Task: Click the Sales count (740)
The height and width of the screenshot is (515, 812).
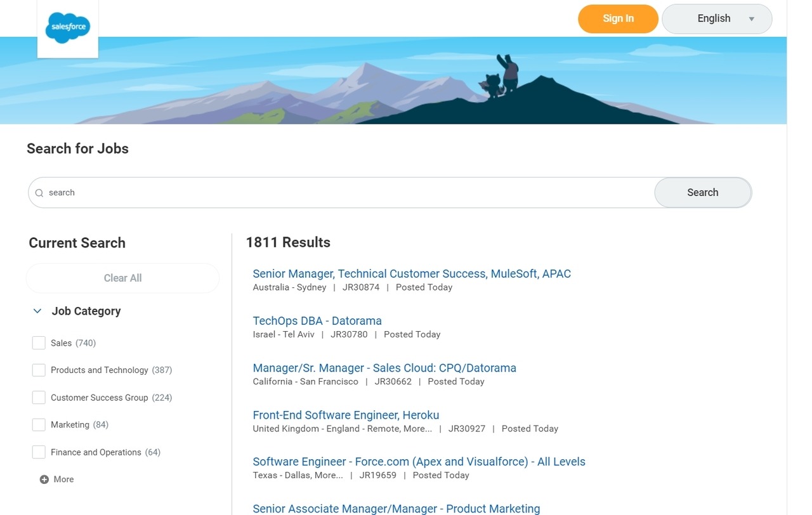Action: pos(86,343)
